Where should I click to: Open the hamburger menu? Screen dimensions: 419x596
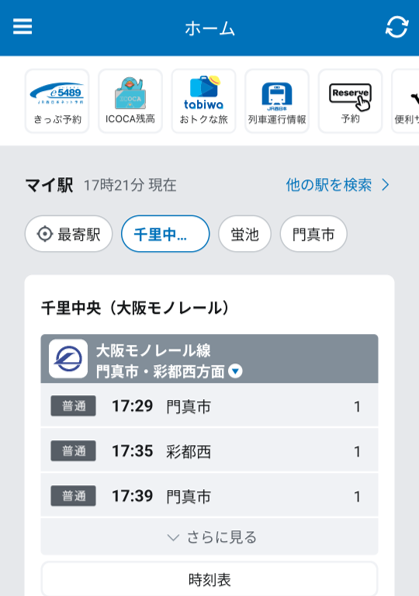[22, 27]
